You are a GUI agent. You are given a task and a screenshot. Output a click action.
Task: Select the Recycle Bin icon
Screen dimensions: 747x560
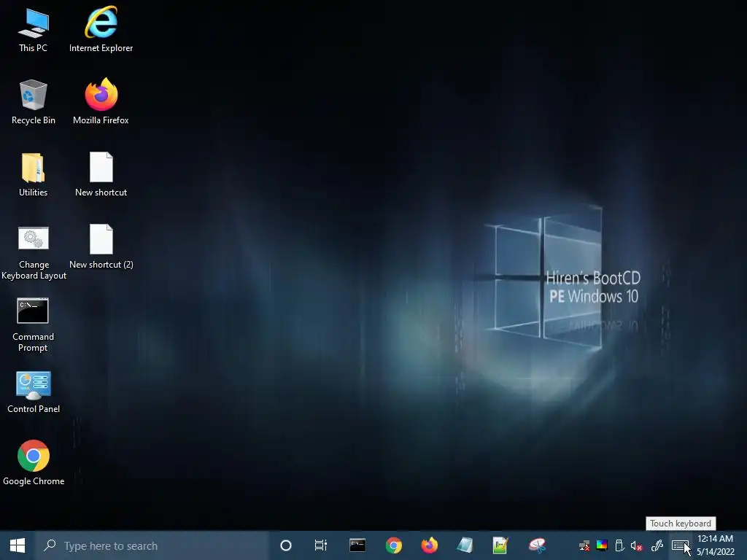[34, 102]
